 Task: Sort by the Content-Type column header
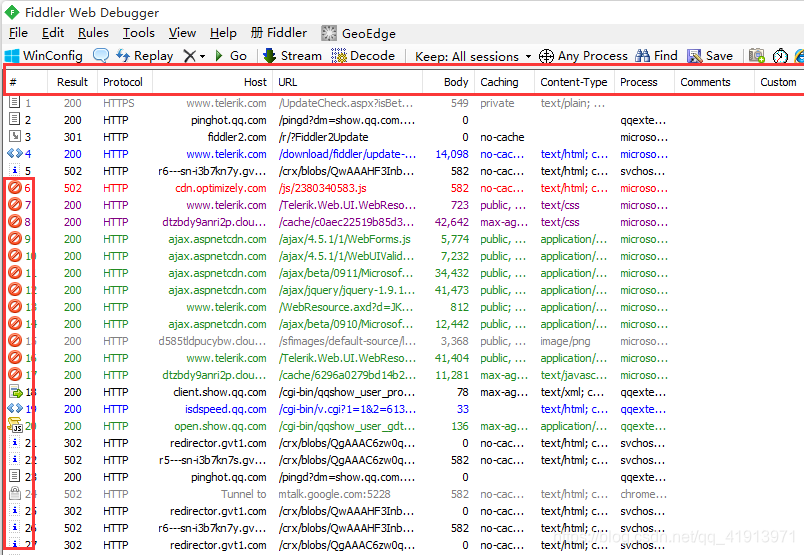574,82
